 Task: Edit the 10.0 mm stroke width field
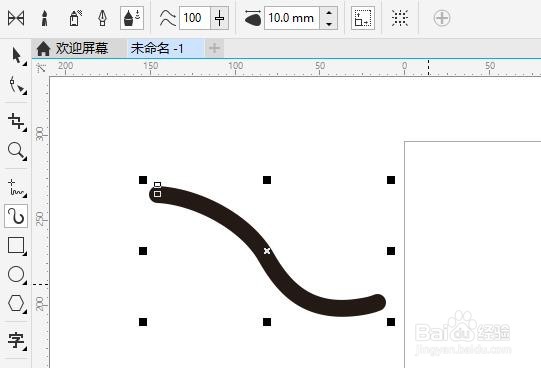point(292,18)
